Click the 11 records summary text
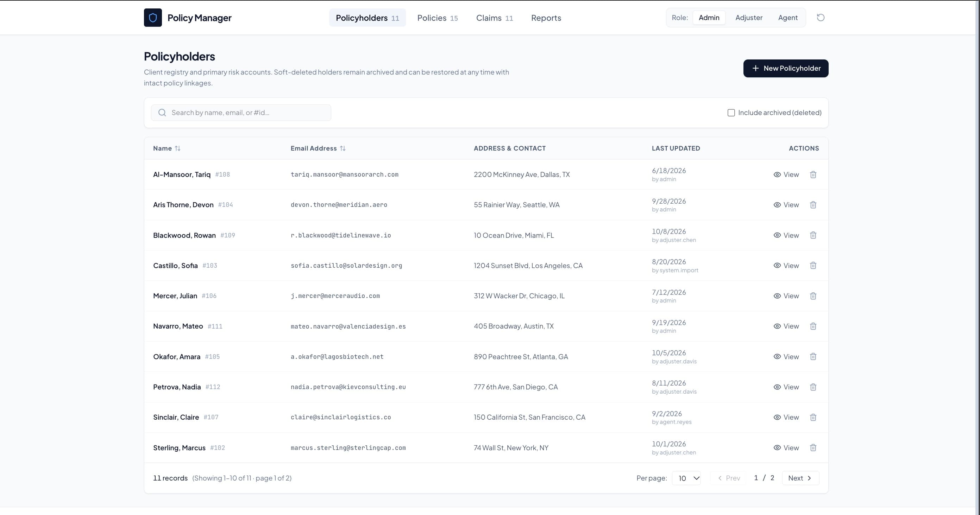Image resolution: width=980 pixels, height=515 pixels. [170, 478]
